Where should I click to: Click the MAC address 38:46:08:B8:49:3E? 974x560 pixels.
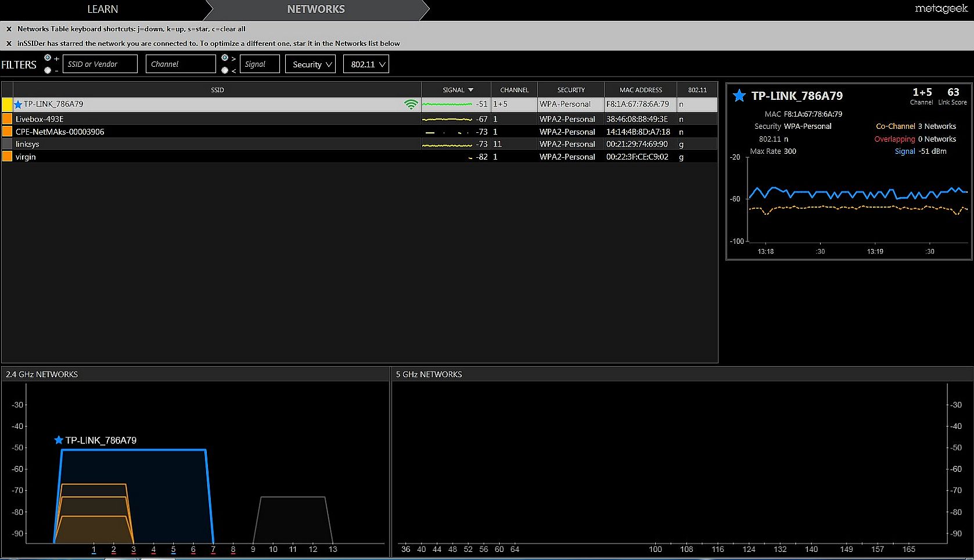tap(637, 119)
